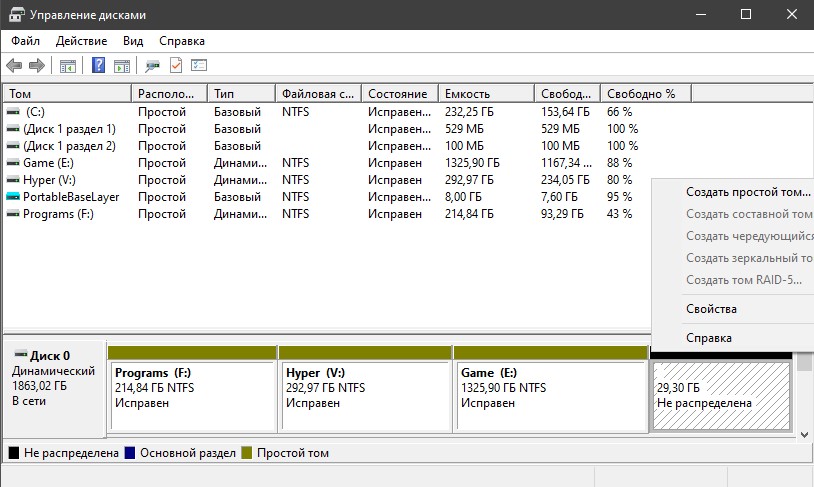The width and height of the screenshot is (814, 487).
Task: Sort by the Тип column header
Action: [241, 93]
